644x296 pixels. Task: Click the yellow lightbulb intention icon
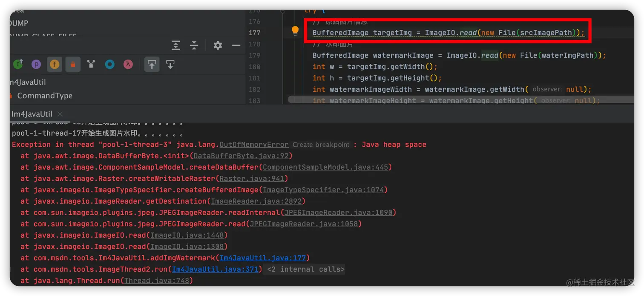(x=295, y=31)
